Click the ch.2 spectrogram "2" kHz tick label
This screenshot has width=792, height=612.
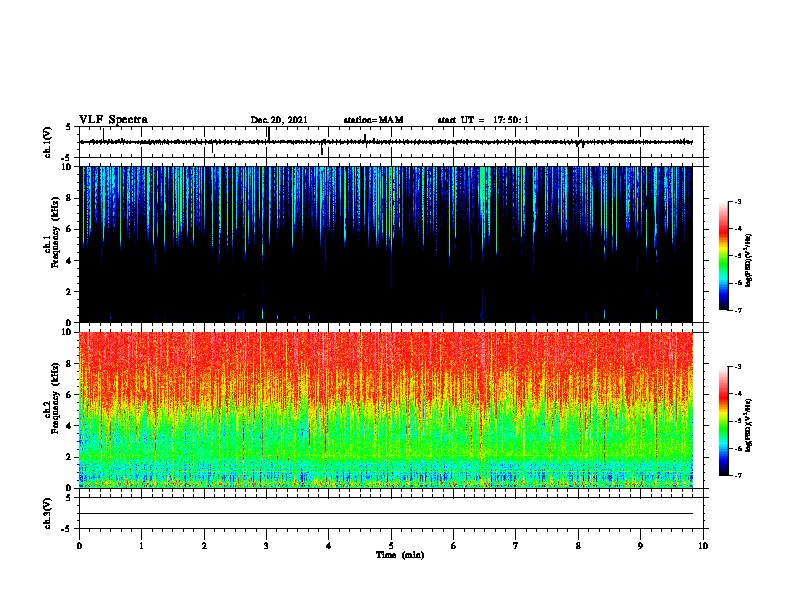click(x=70, y=457)
